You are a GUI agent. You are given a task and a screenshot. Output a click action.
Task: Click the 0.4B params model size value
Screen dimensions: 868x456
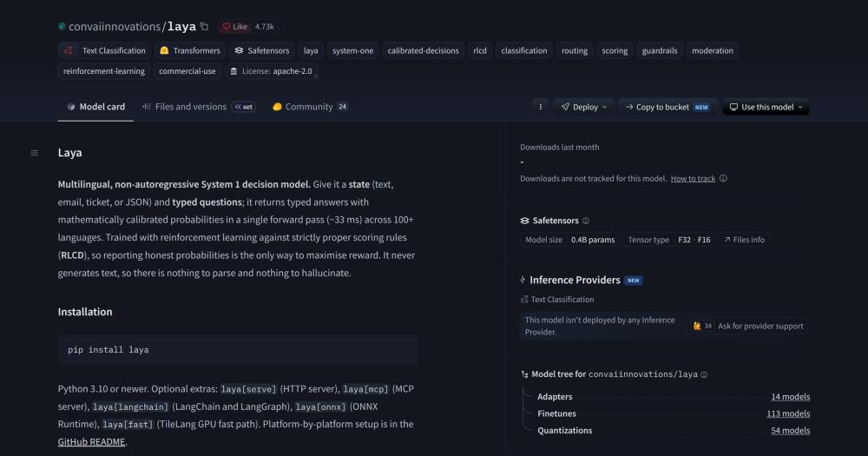tap(592, 240)
